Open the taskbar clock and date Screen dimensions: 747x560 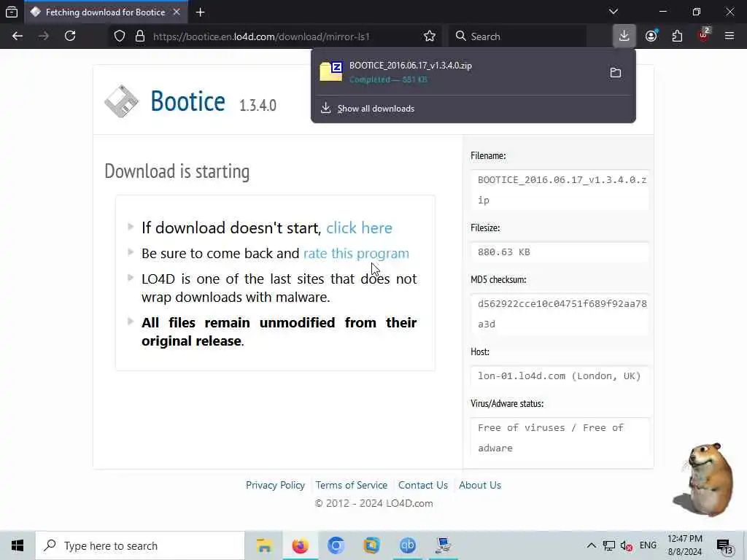point(684,545)
